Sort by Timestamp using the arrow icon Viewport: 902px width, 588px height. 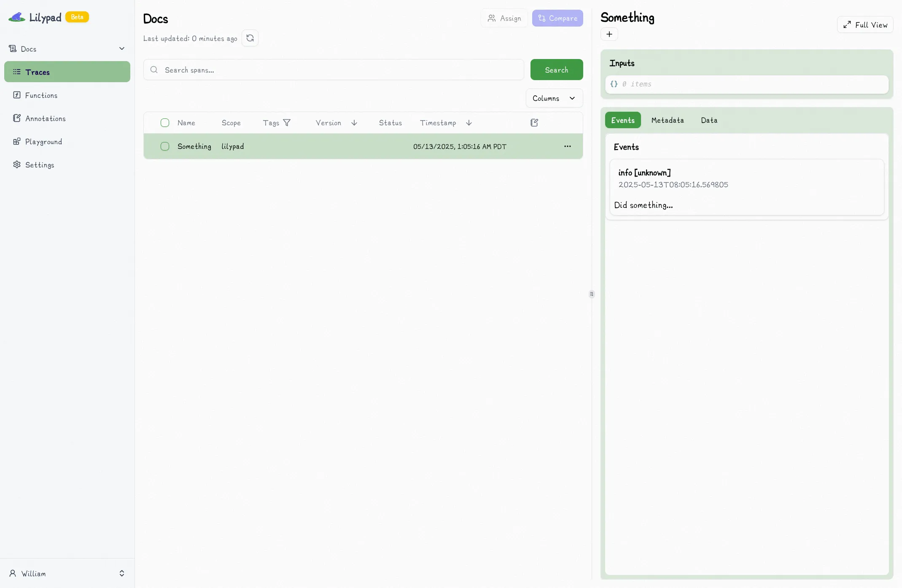(x=469, y=123)
